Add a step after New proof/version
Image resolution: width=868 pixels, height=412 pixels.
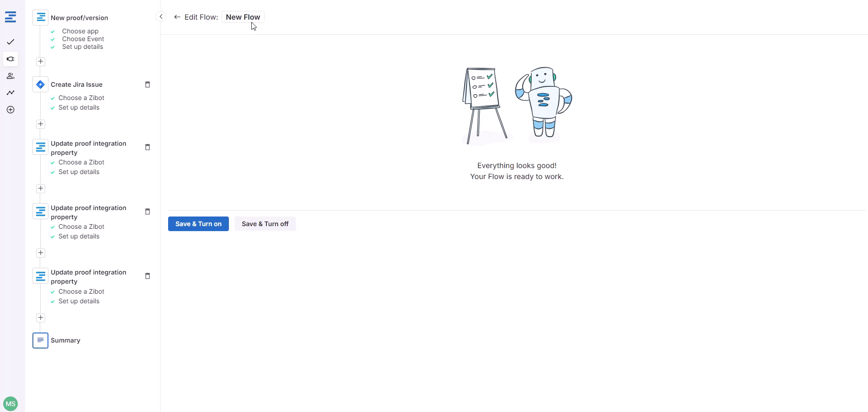point(41,61)
